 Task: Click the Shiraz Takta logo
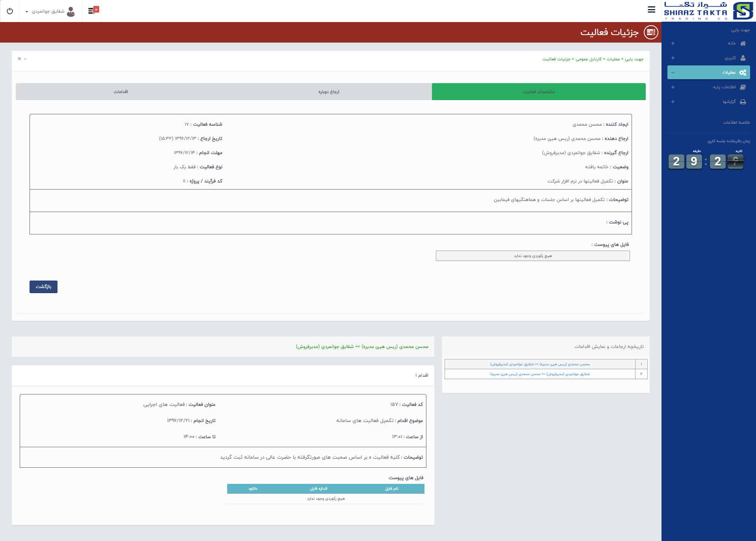(x=708, y=11)
